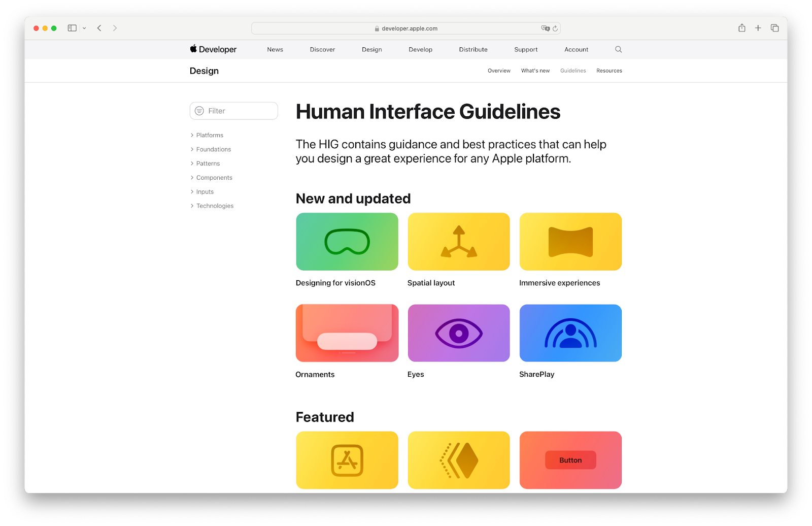The width and height of the screenshot is (812, 526).
Task: Open the Design menu in top navigation
Action: (x=371, y=50)
